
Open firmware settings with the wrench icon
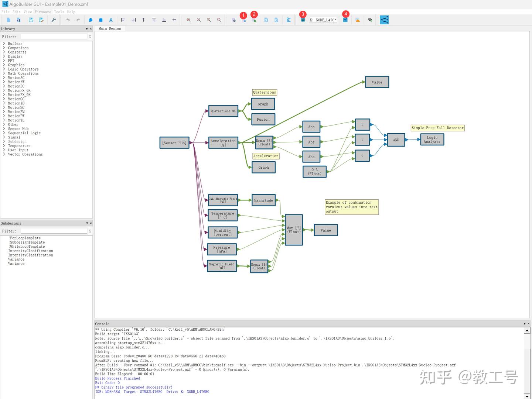pyautogui.click(x=54, y=20)
